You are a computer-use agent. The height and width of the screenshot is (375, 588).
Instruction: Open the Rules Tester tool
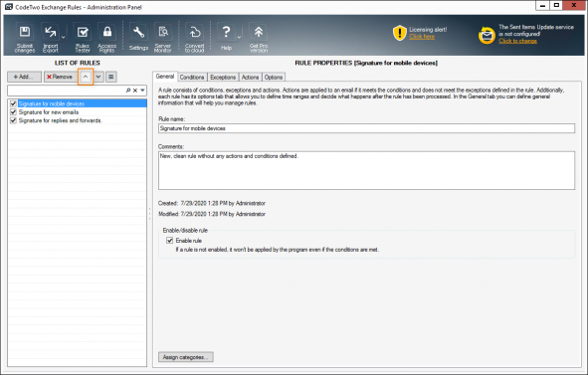[x=83, y=38]
